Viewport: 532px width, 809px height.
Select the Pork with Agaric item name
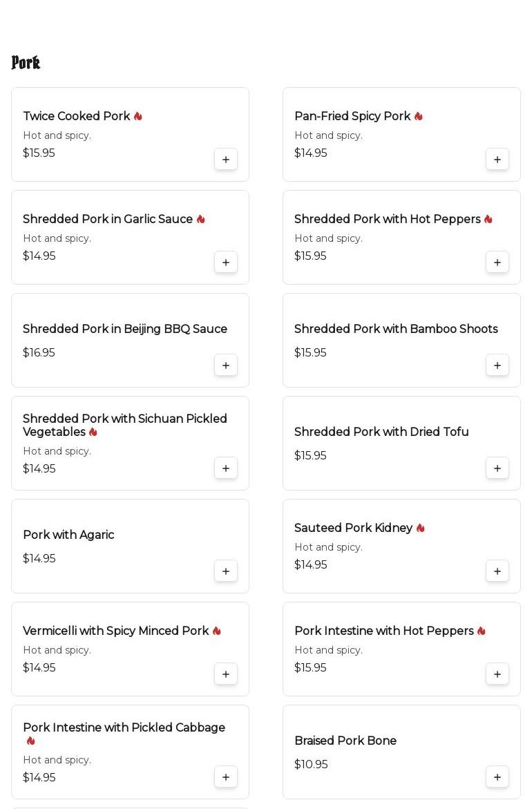[x=68, y=535]
